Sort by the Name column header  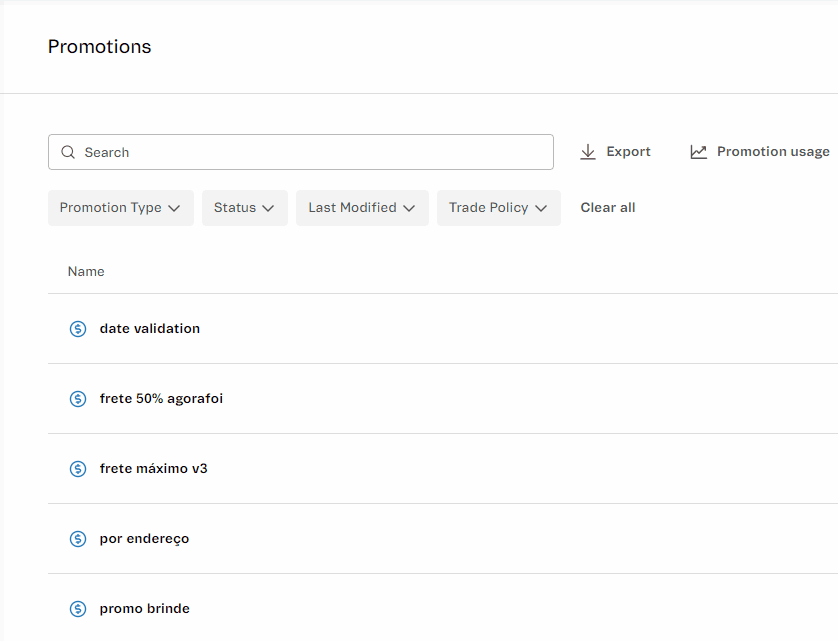[86, 272]
